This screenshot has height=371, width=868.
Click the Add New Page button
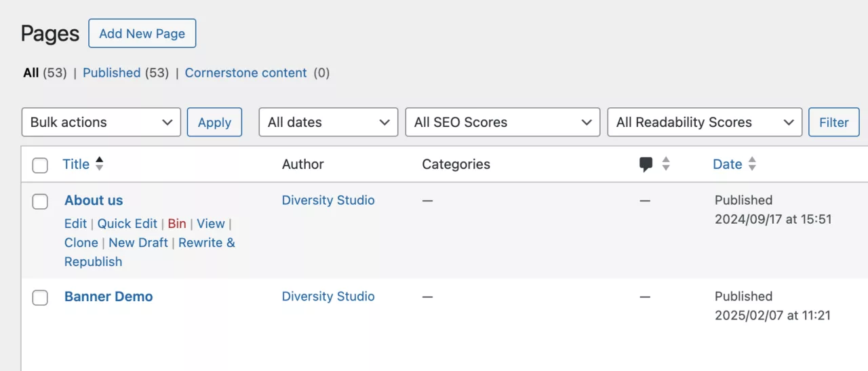point(142,33)
